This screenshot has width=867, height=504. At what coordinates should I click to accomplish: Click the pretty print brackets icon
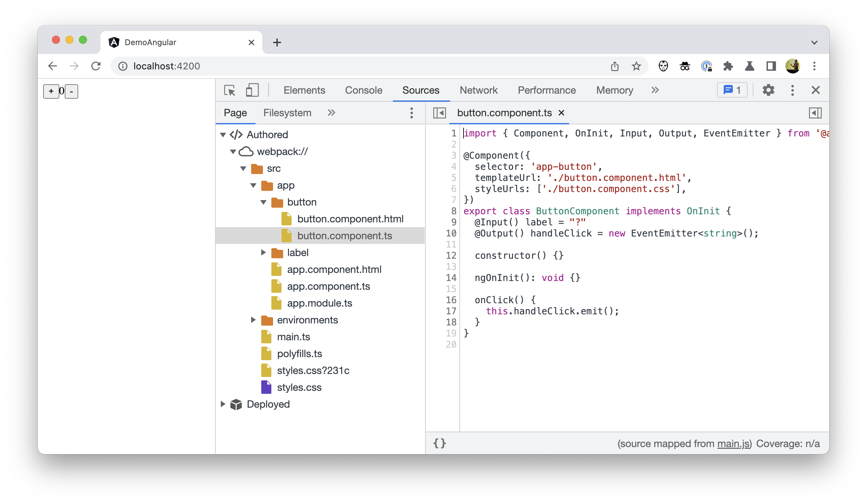coord(440,443)
